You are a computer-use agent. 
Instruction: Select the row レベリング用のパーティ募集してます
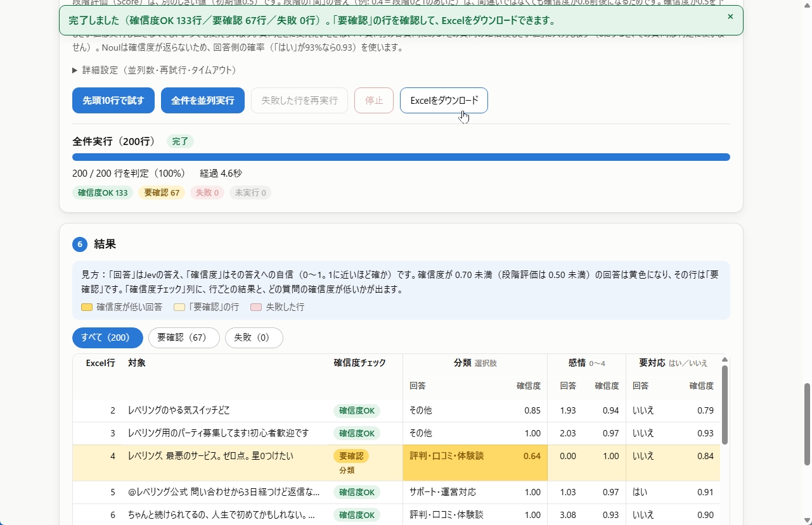[x=396, y=433]
